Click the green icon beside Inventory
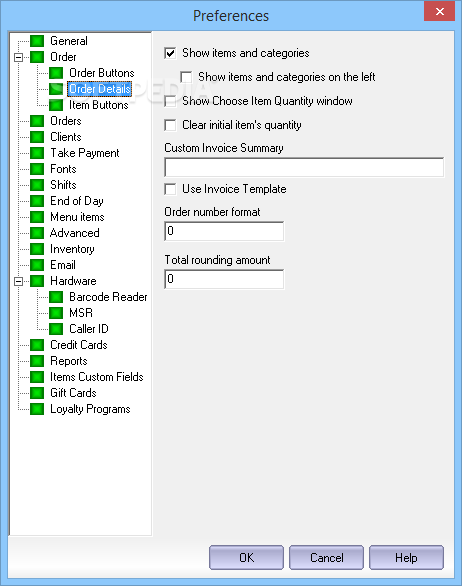 click(x=37, y=249)
